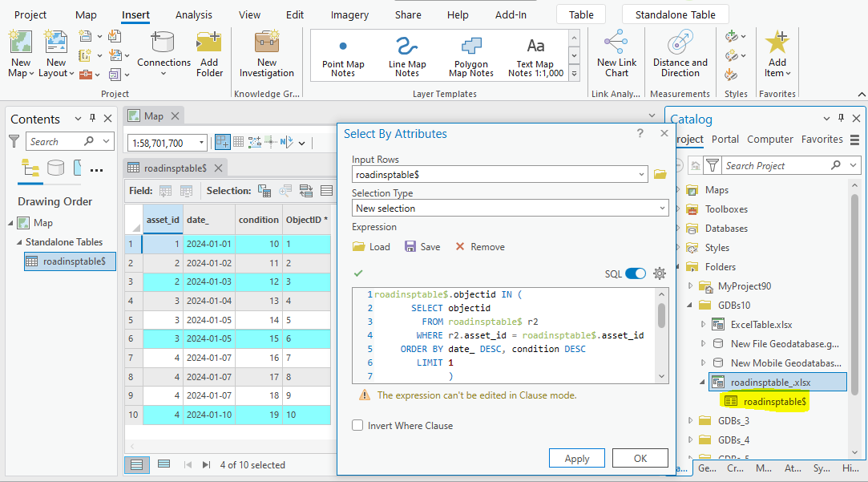Open the map scale dropdown
The image size is (868, 482).
point(201,144)
